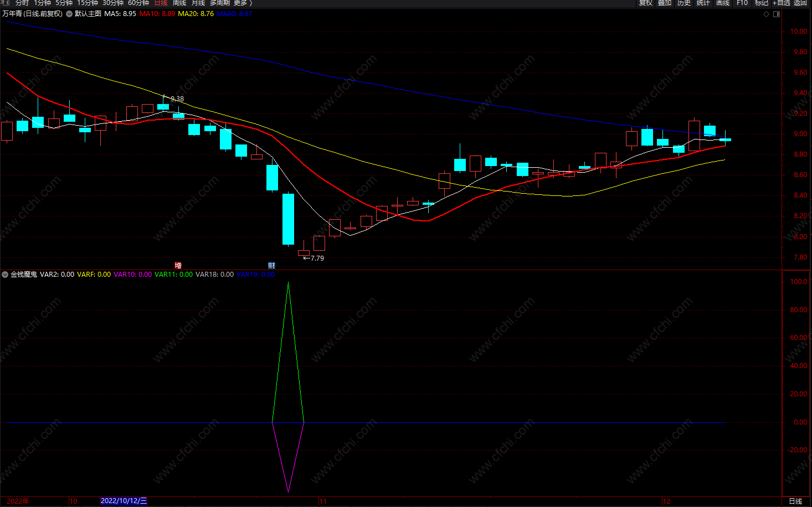
Task: Click the 万年青(日线.前复权) title
Action: (x=32, y=14)
